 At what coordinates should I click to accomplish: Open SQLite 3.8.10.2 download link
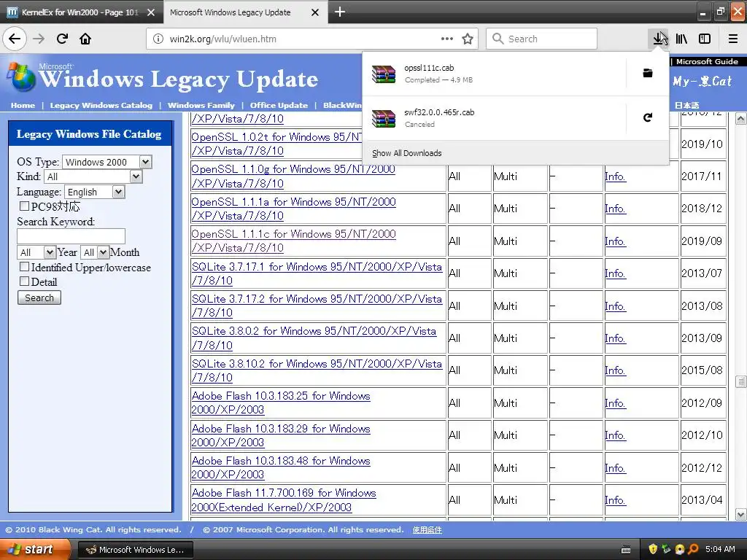coord(317,370)
